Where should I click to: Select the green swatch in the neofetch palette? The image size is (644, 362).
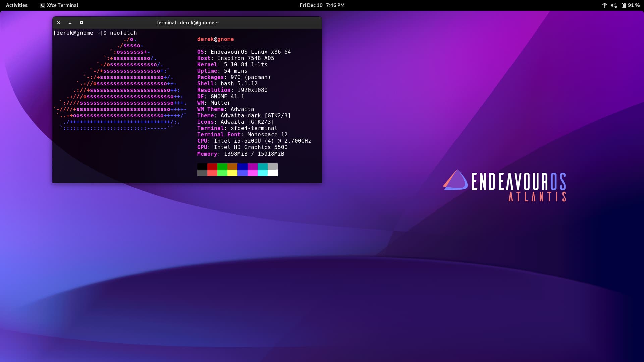[x=222, y=166]
